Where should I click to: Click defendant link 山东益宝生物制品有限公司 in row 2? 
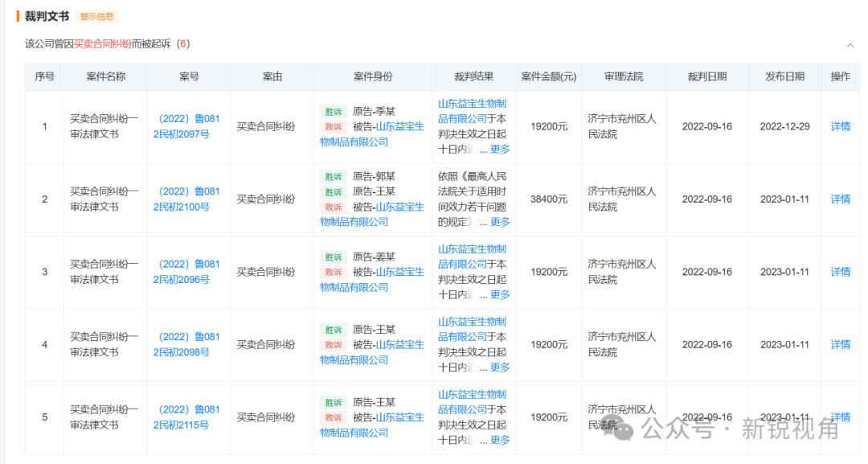click(372, 214)
